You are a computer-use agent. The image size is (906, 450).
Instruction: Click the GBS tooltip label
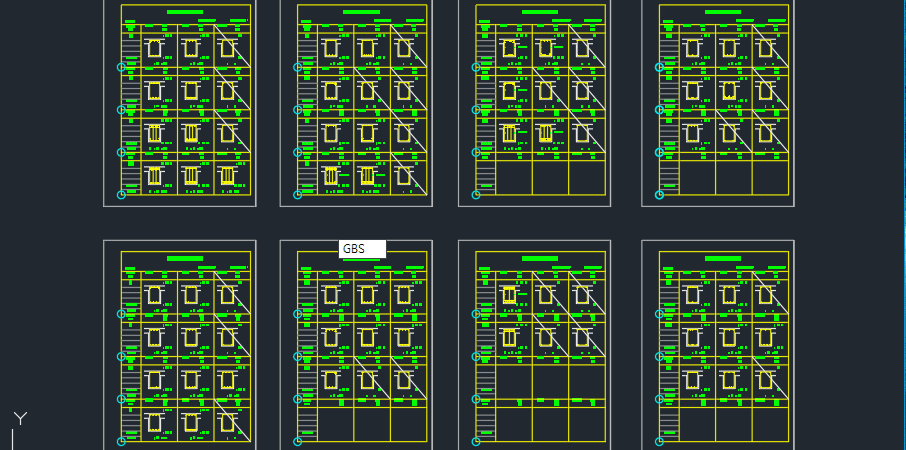[362, 249]
